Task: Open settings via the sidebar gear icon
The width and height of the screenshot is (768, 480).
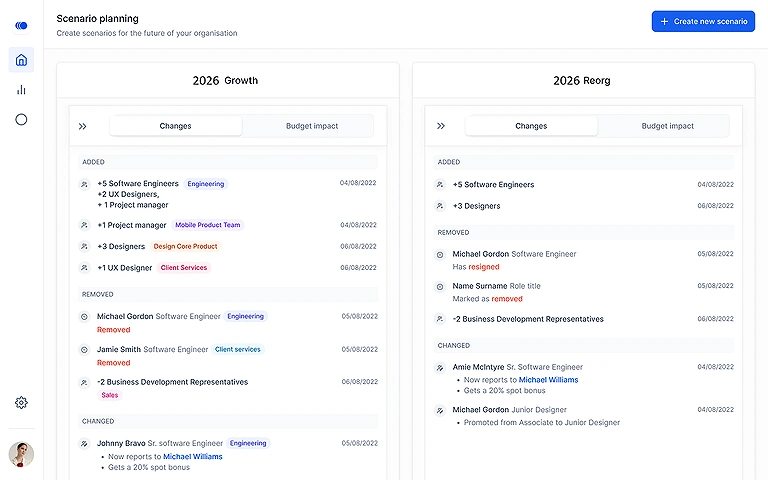Action: point(21,403)
